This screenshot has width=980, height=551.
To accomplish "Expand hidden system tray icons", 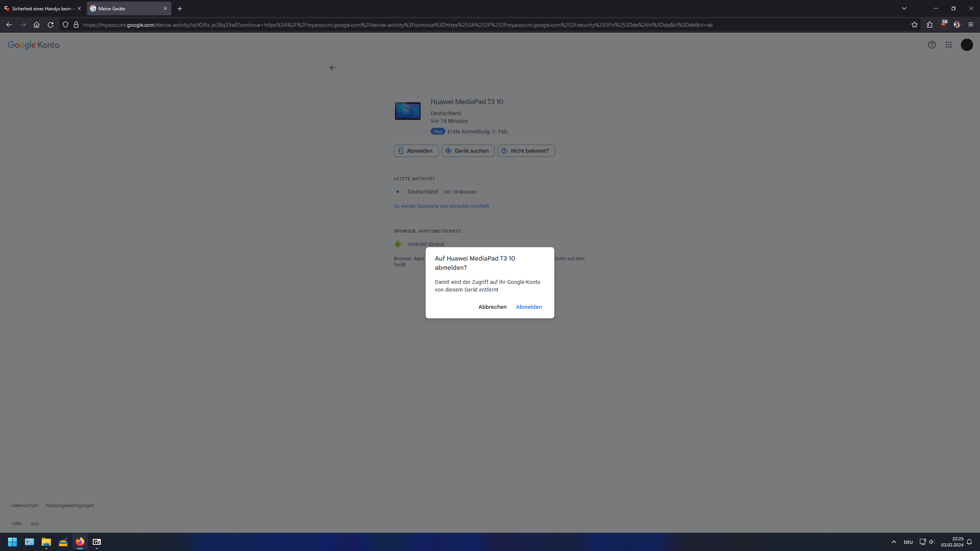I will click(x=894, y=542).
